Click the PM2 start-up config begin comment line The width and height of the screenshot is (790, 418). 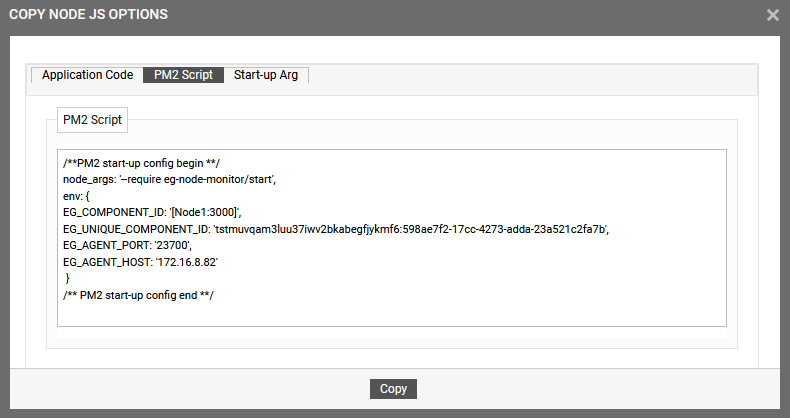[142, 163]
